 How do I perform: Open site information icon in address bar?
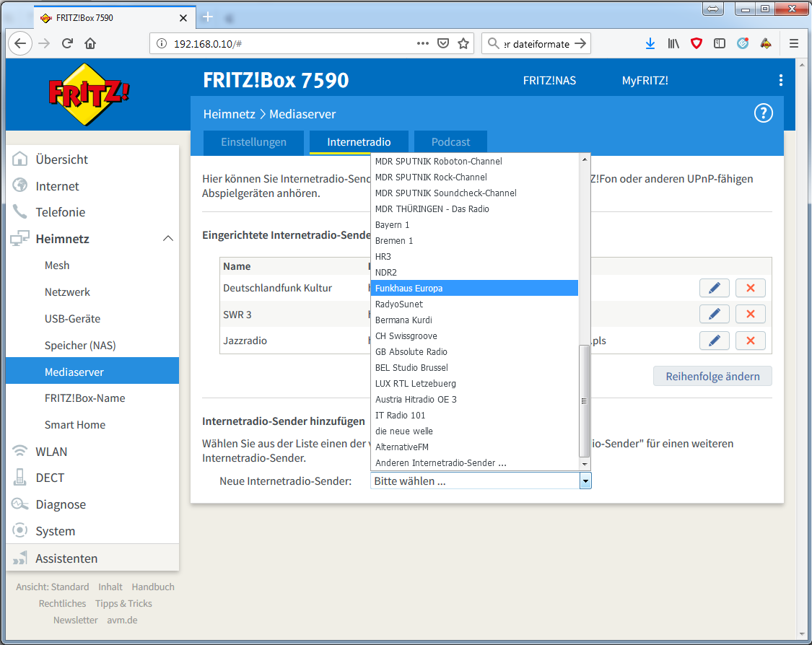162,43
